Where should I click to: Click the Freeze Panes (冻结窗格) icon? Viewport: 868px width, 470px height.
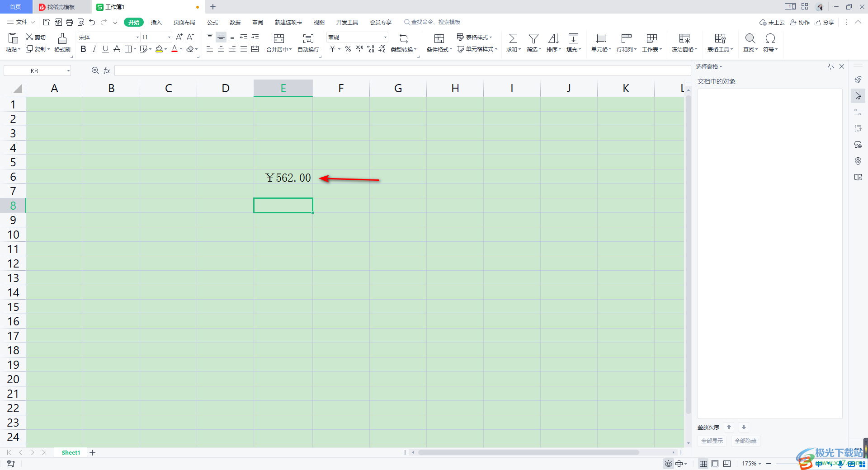pyautogui.click(x=684, y=38)
